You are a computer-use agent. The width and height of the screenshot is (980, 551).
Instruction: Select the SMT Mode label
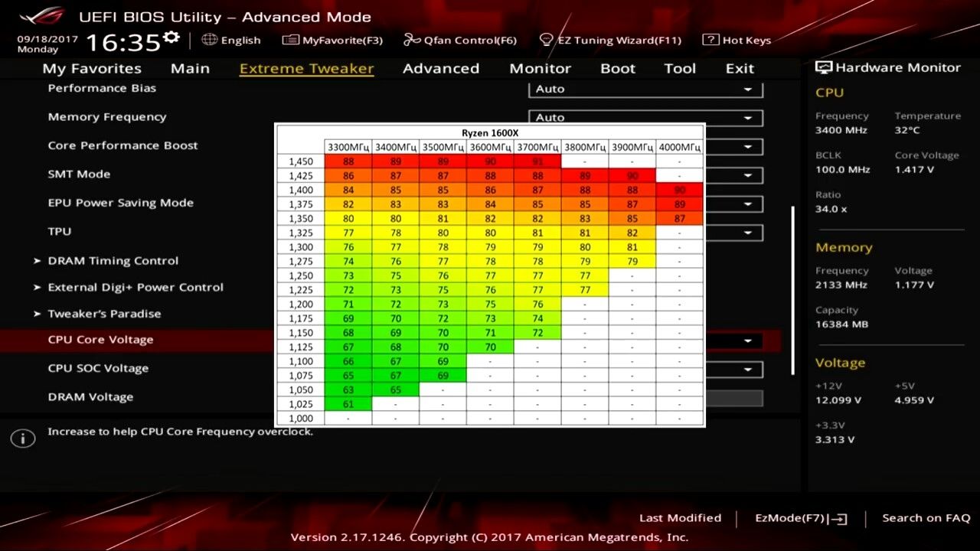[x=79, y=174]
